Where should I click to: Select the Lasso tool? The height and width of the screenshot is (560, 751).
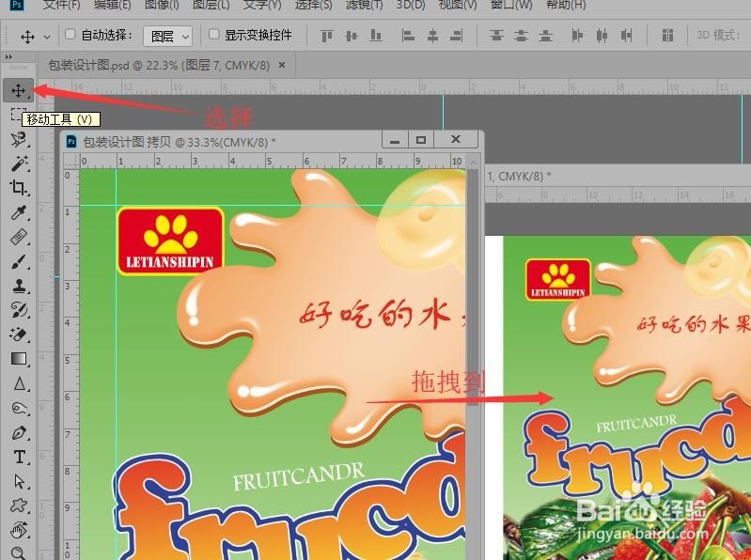(x=19, y=139)
